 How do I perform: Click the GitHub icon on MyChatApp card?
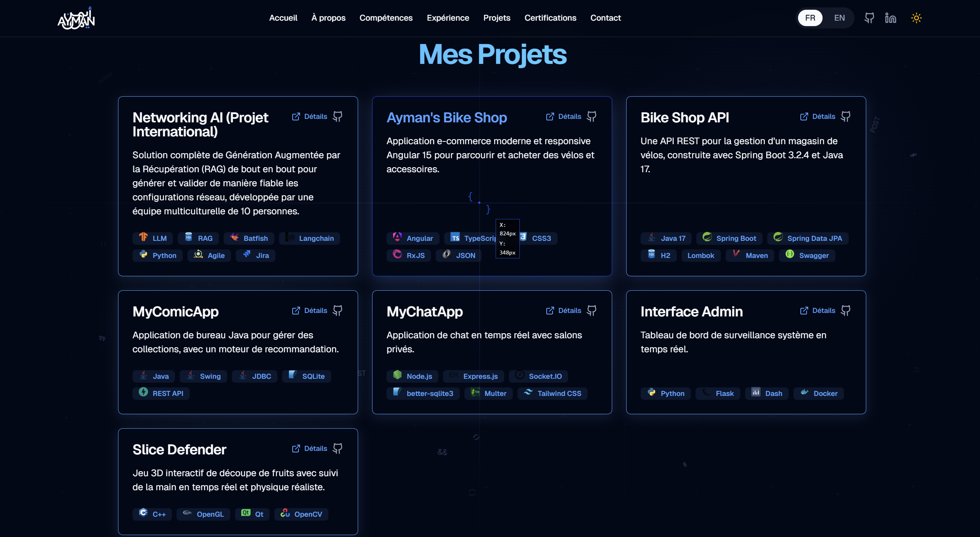(592, 310)
